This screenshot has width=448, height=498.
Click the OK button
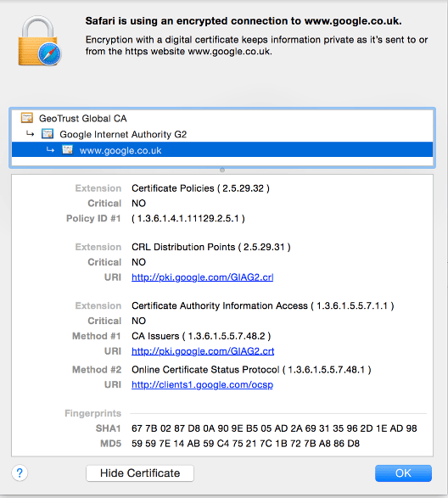403,473
